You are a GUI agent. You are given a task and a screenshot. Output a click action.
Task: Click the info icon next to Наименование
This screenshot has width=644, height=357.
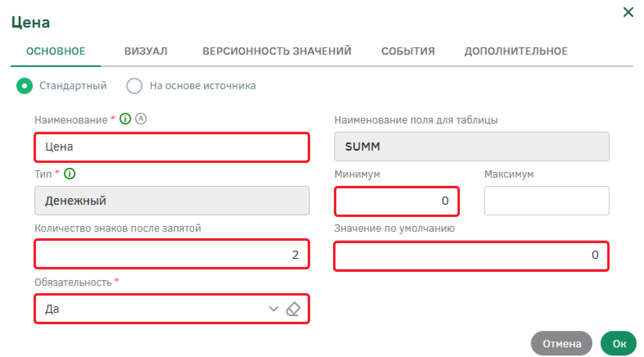point(125,119)
